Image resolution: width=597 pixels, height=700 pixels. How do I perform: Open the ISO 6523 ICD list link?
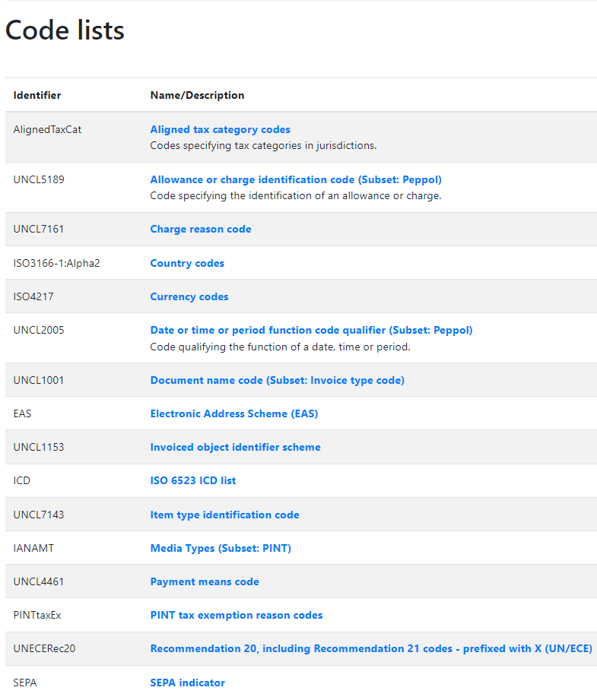[x=193, y=481]
